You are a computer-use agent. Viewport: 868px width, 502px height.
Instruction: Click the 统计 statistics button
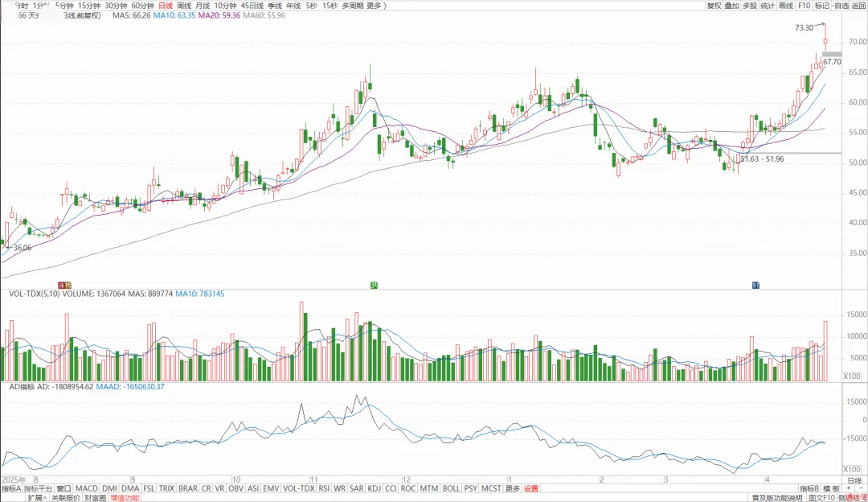coord(768,6)
